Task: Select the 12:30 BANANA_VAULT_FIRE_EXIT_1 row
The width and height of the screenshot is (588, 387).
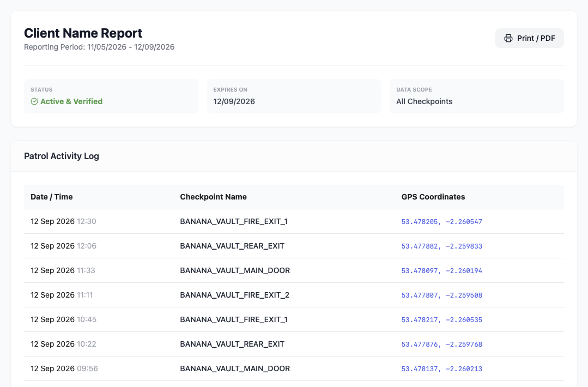Action: click(x=294, y=222)
